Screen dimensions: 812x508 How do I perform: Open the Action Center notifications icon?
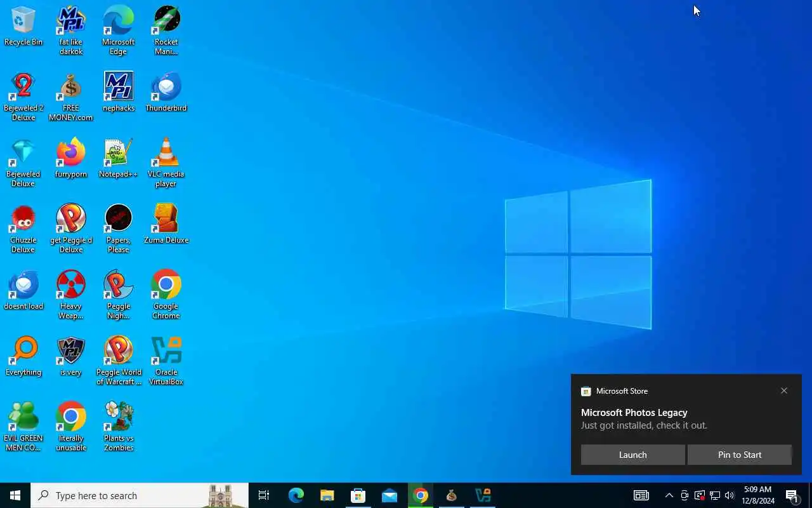[792, 495]
